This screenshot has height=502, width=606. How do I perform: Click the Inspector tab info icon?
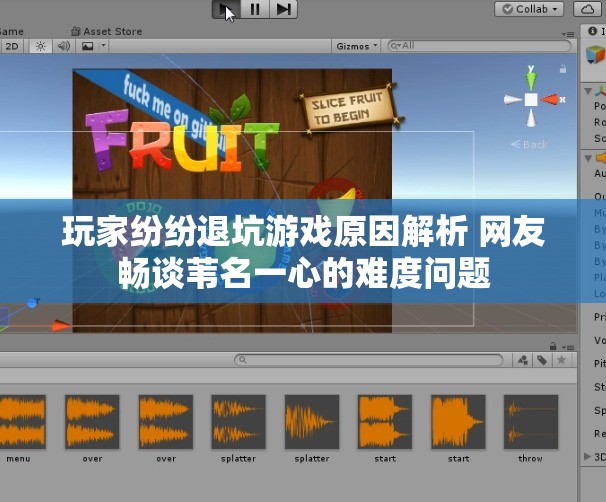592,31
